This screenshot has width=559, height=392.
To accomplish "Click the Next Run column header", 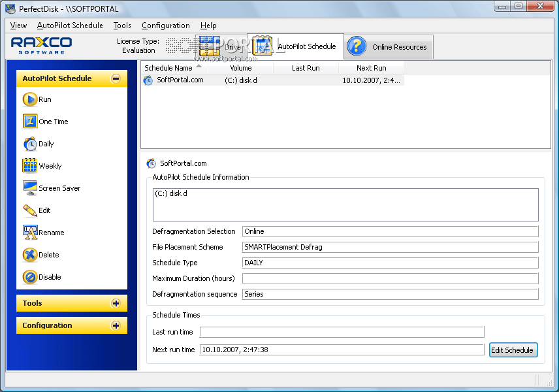I will point(371,68).
